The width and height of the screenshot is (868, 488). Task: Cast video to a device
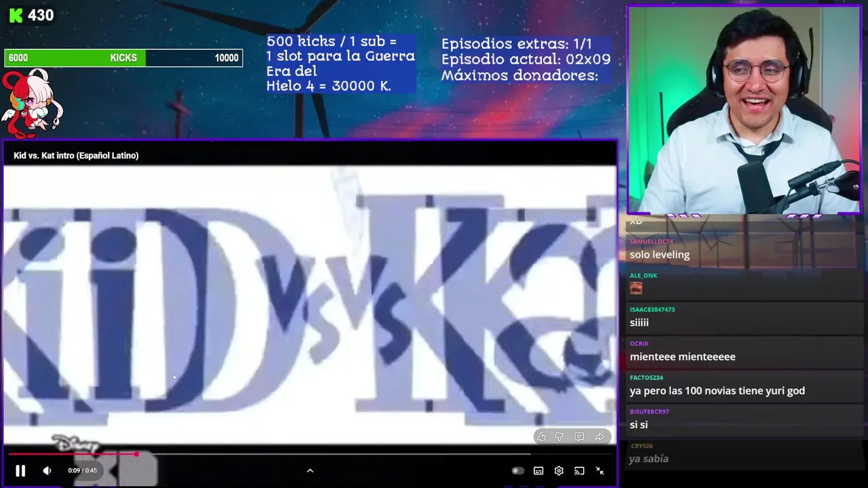pyautogui.click(x=579, y=470)
